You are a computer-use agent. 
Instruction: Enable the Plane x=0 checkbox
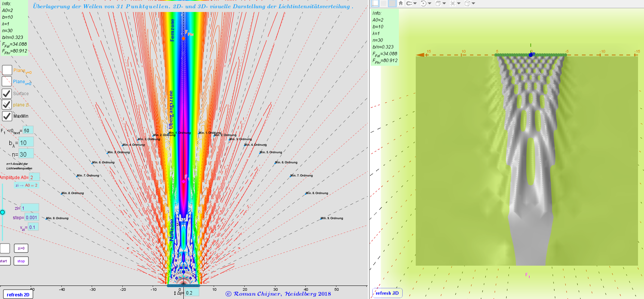7,81
